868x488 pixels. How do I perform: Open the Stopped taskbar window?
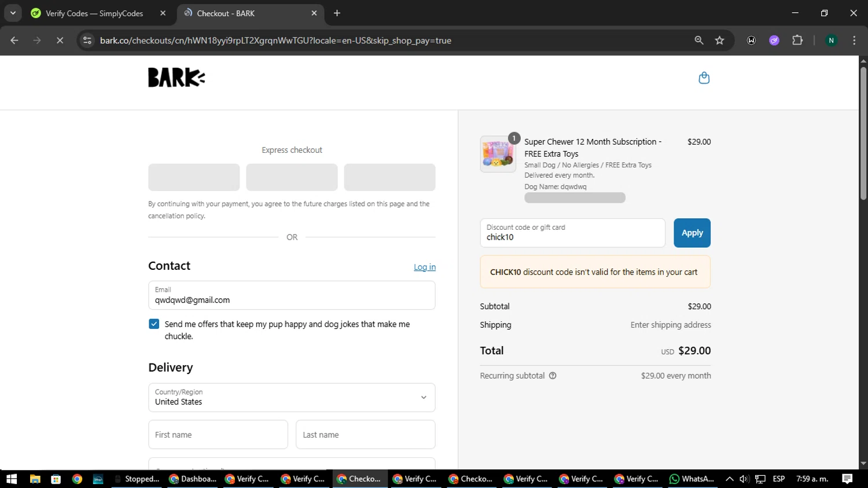137,479
